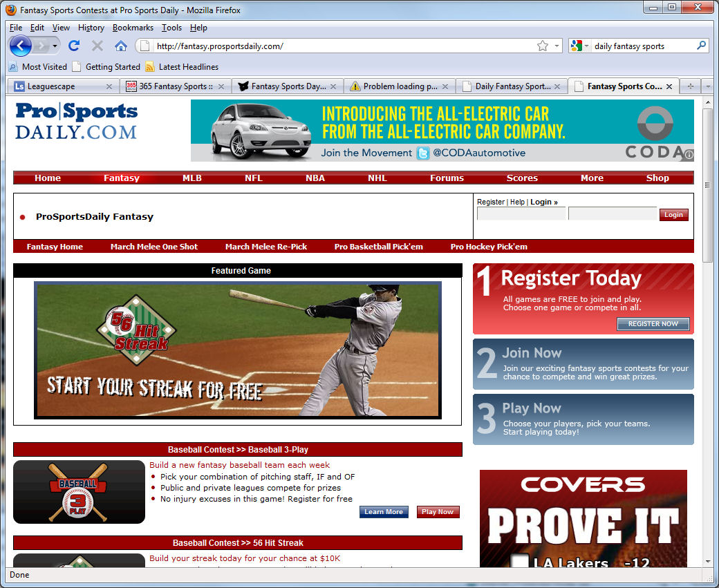Click the Stop loading X icon

tap(97, 46)
